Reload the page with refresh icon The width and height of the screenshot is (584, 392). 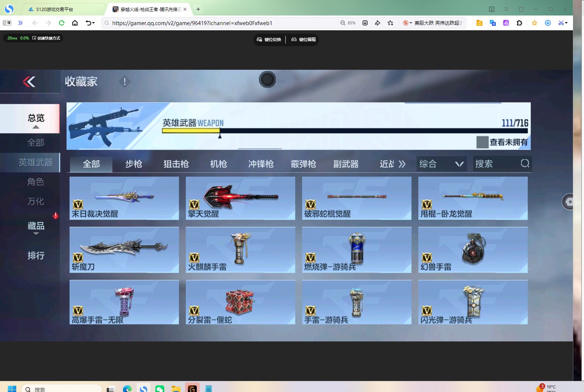point(62,23)
